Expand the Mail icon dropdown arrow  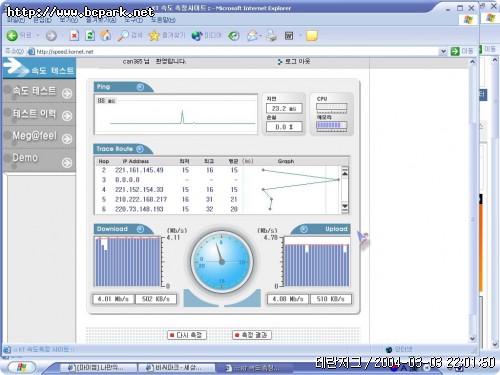coord(261,36)
